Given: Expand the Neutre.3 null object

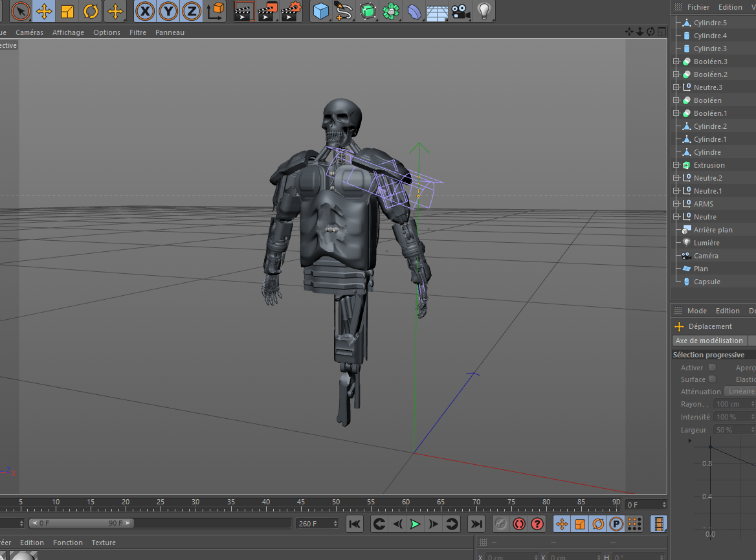Looking at the screenshot, I should (x=676, y=87).
